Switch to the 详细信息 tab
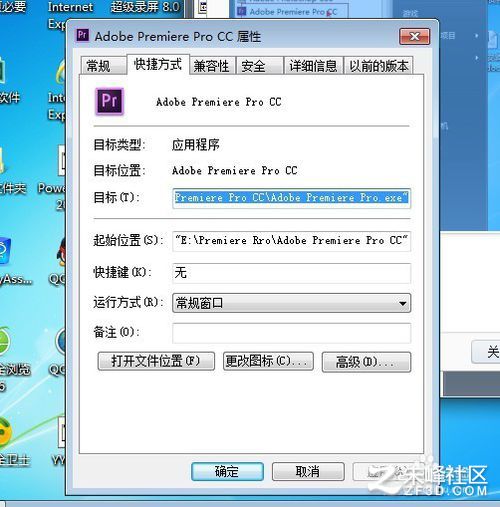 [x=313, y=66]
